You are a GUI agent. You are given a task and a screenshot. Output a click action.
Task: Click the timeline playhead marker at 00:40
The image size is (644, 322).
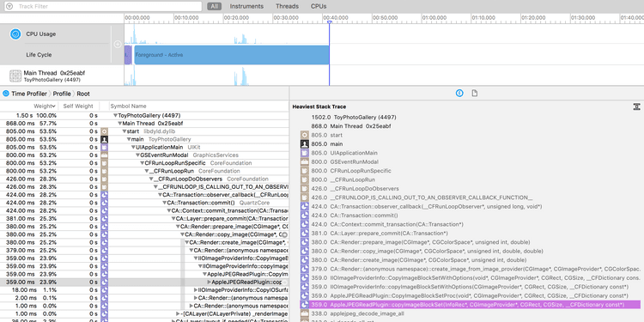pyautogui.click(x=329, y=22)
